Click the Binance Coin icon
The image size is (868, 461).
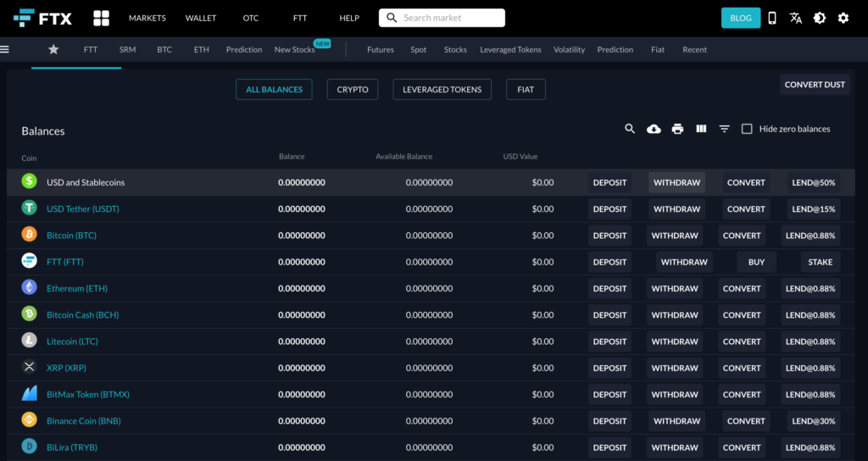(x=29, y=420)
